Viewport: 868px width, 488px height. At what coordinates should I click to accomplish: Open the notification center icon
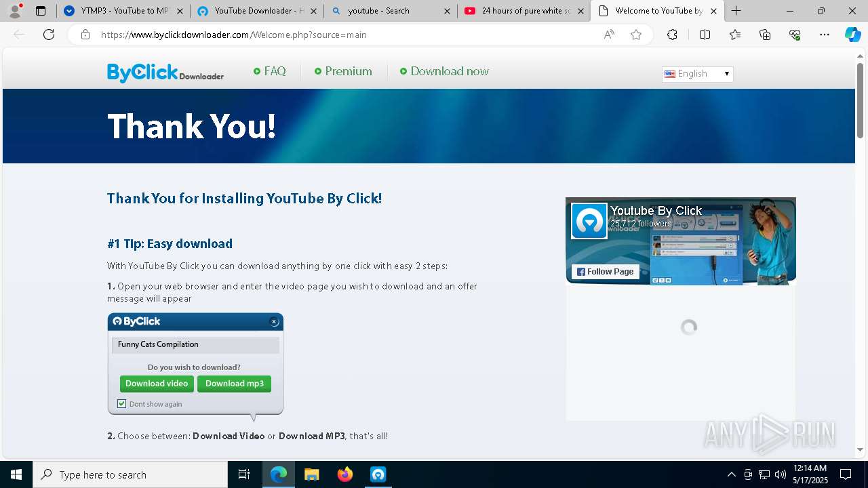[x=846, y=474]
